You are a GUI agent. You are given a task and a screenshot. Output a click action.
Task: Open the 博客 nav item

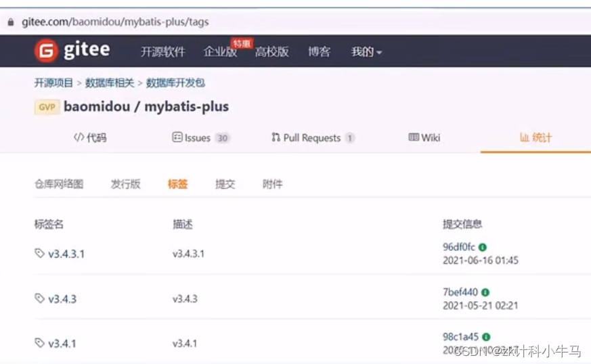point(320,51)
